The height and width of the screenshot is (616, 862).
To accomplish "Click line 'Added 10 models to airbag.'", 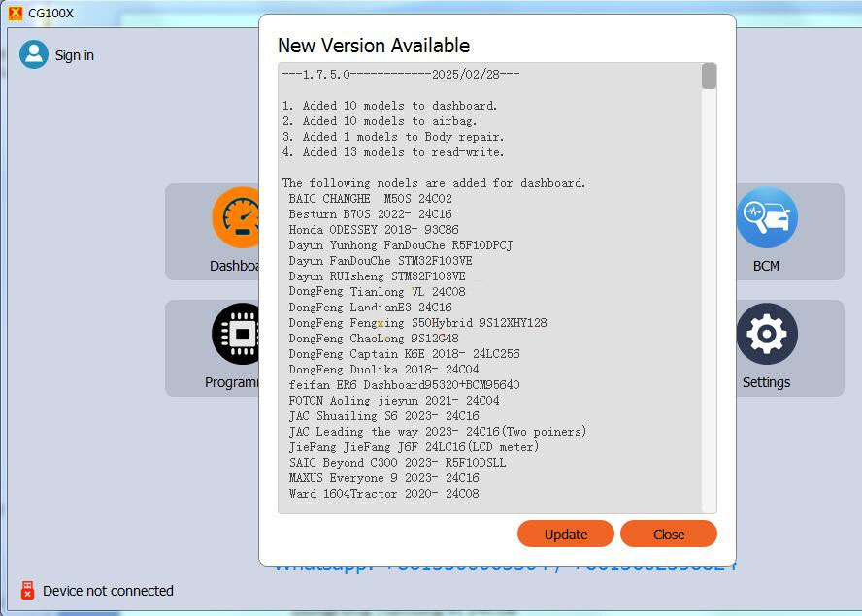I will pos(380,121).
